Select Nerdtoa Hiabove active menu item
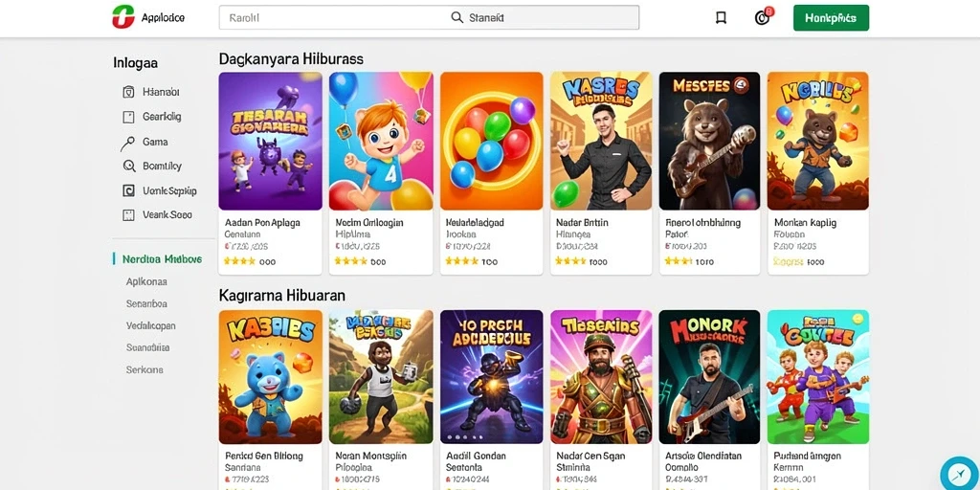 coord(163,258)
